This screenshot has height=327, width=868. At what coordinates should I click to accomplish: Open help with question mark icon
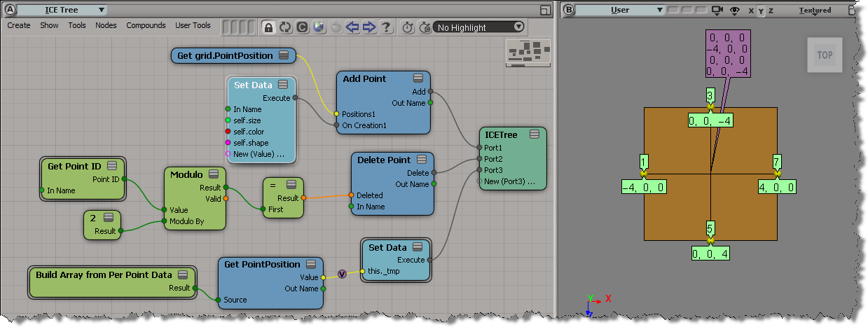[x=386, y=27]
